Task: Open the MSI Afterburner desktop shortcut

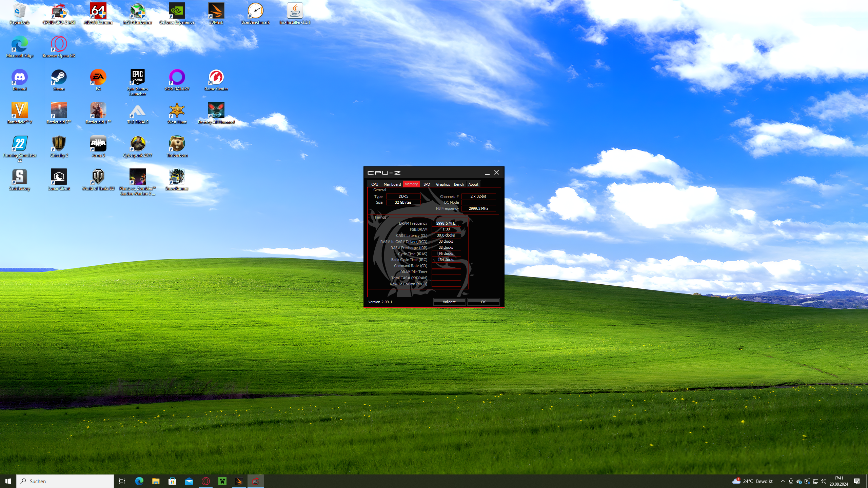Action: point(138,12)
